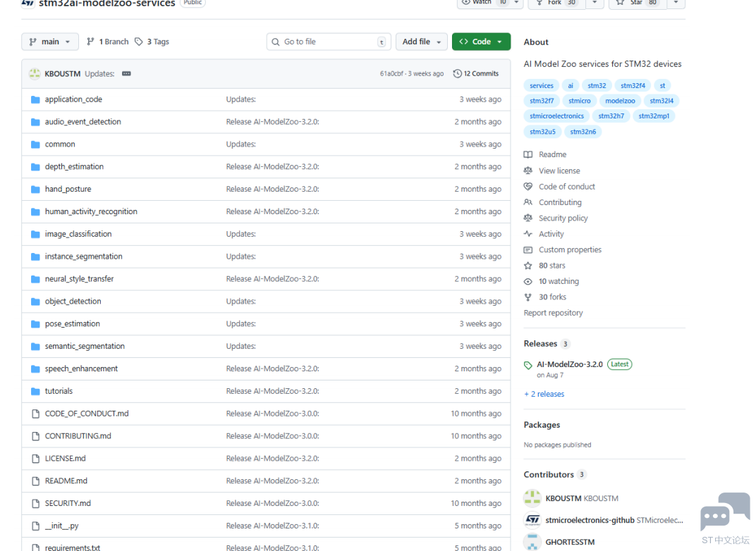Click commit hash 61a0cbf
The width and height of the screenshot is (756, 551).
pyautogui.click(x=391, y=74)
